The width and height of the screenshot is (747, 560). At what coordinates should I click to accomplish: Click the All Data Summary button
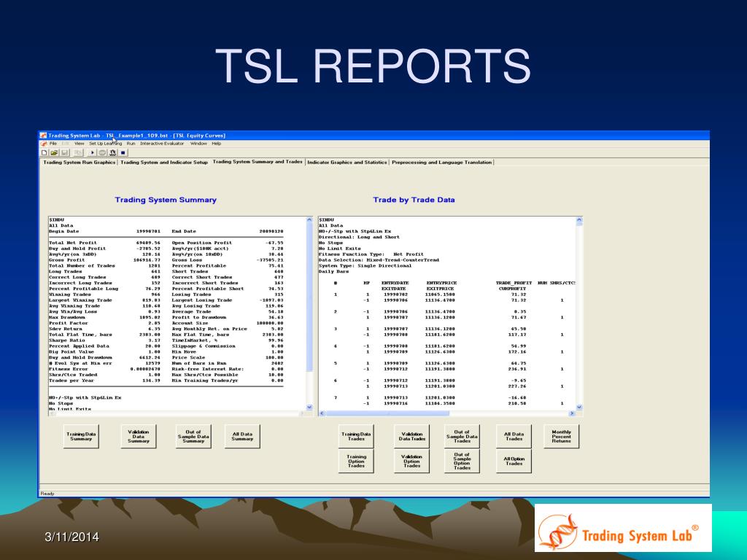tap(242, 436)
